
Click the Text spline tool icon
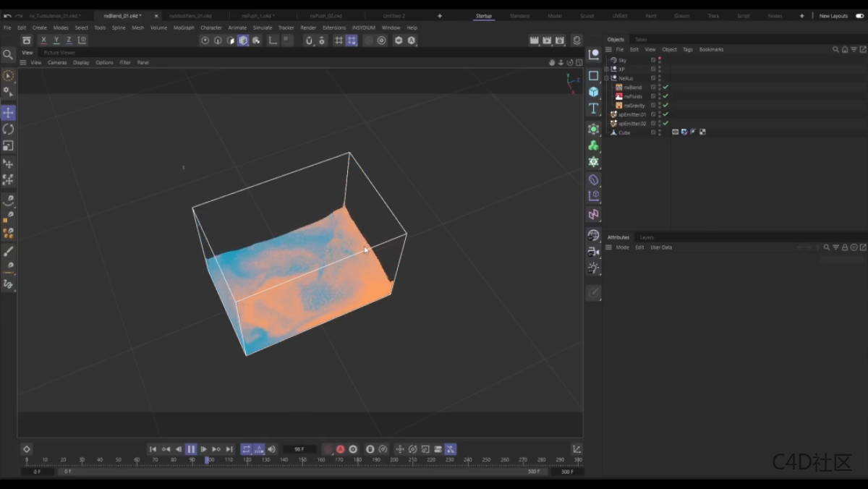coord(593,109)
